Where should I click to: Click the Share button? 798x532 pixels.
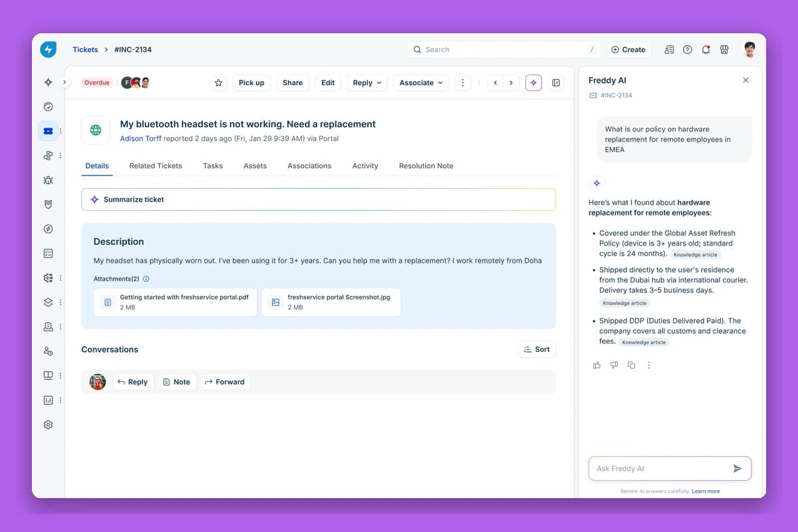pos(293,82)
